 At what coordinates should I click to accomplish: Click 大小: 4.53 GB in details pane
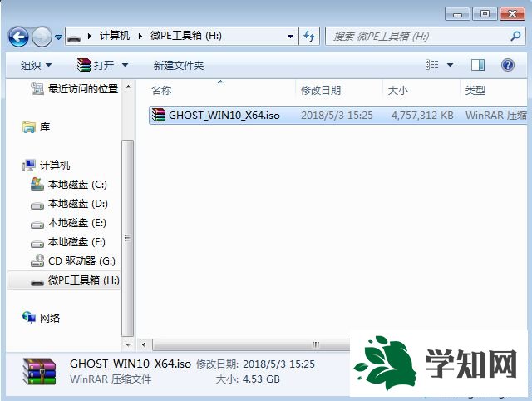click(x=248, y=379)
